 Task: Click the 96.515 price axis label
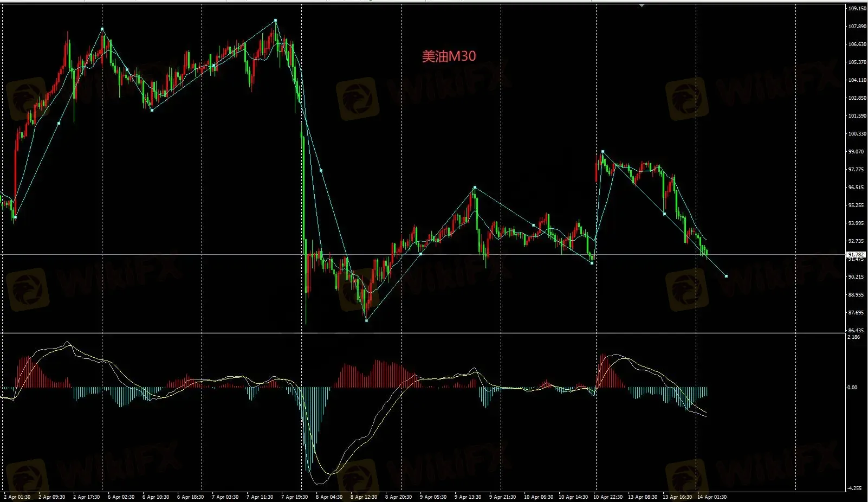(x=856, y=188)
